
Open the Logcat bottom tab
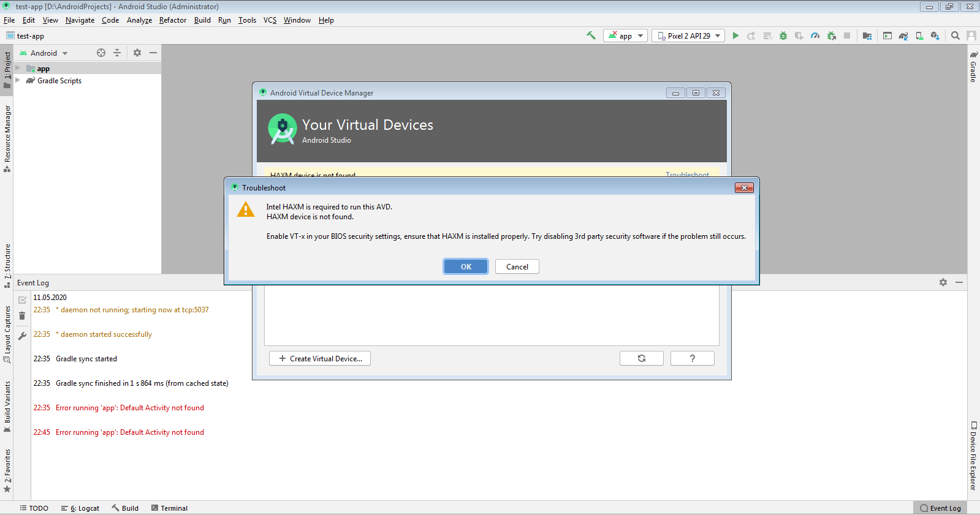(x=80, y=508)
